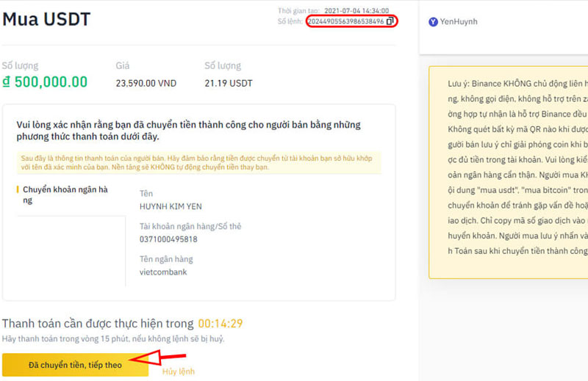Click the 'Mua USDT' page heading
This screenshot has height=381, width=588.
[x=46, y=19]
